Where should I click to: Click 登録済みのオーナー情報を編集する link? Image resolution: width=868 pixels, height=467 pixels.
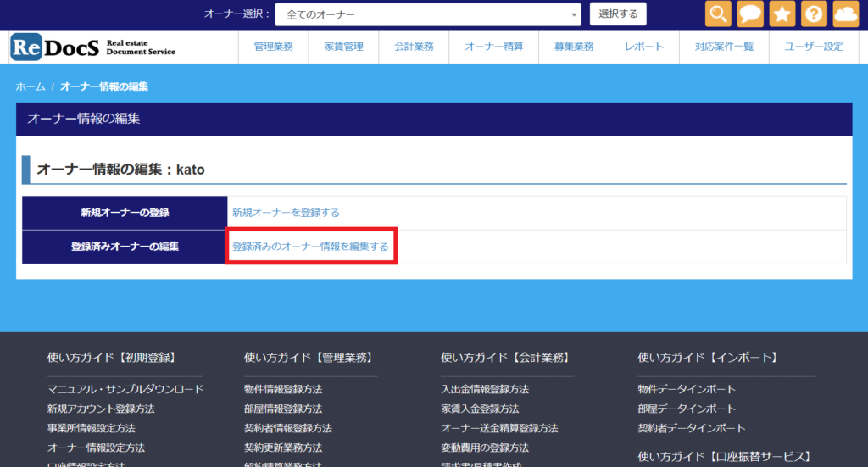[310, 247]
